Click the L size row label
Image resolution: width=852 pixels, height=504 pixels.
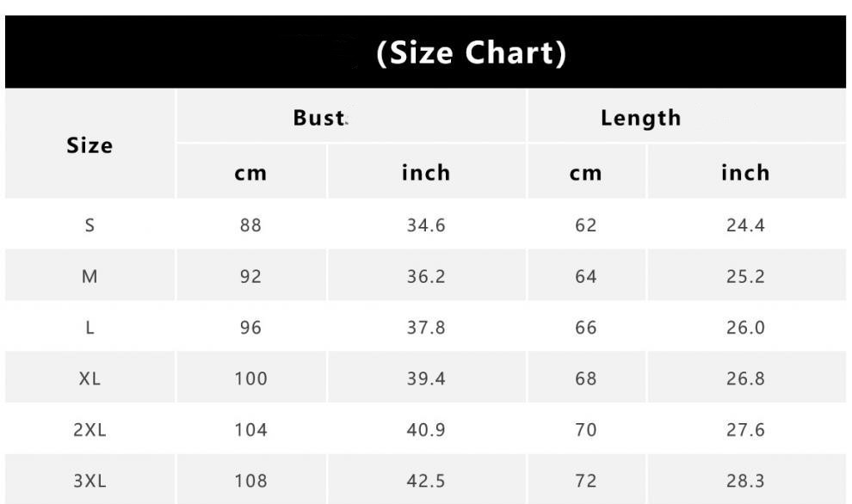(x=90, y=328)
